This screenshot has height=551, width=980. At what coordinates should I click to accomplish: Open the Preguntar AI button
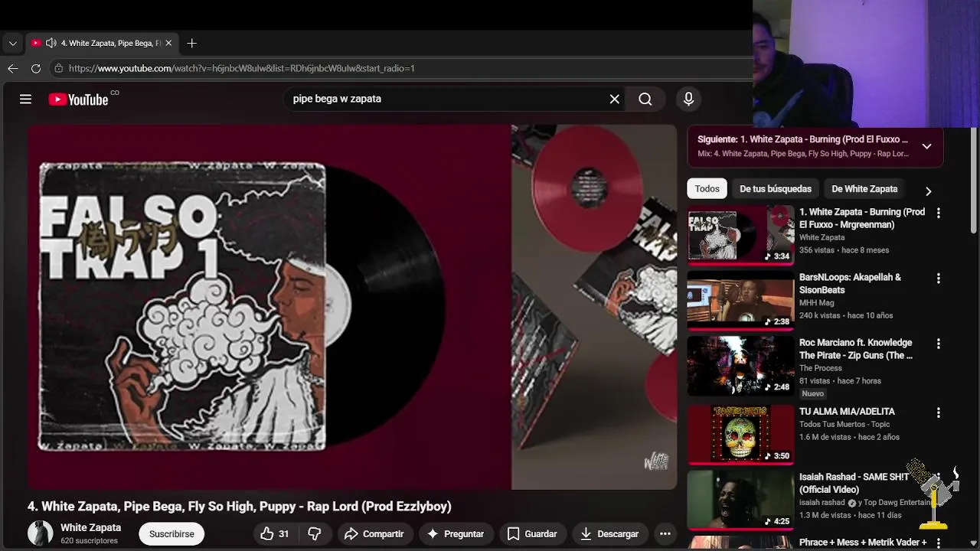point(456,534)
